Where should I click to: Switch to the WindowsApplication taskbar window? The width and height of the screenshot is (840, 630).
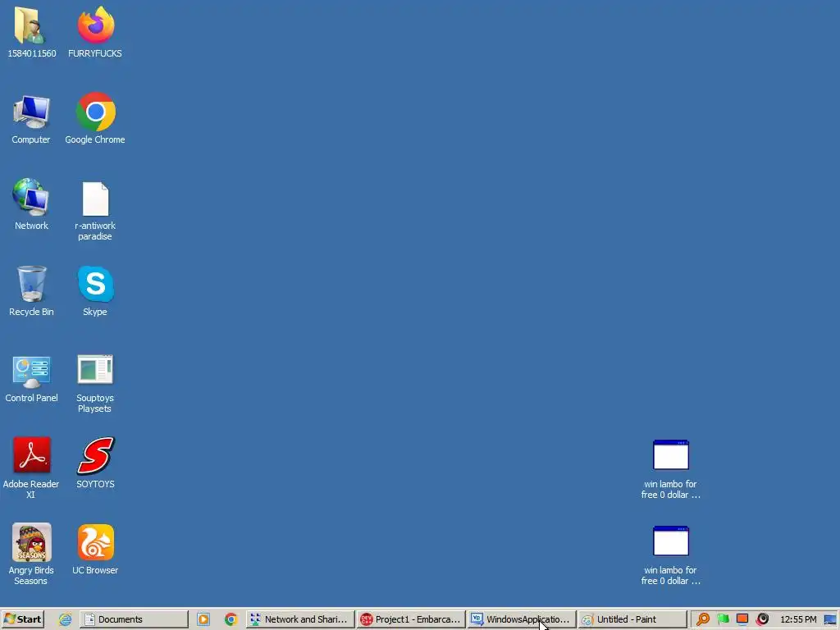tap(521, 619)
